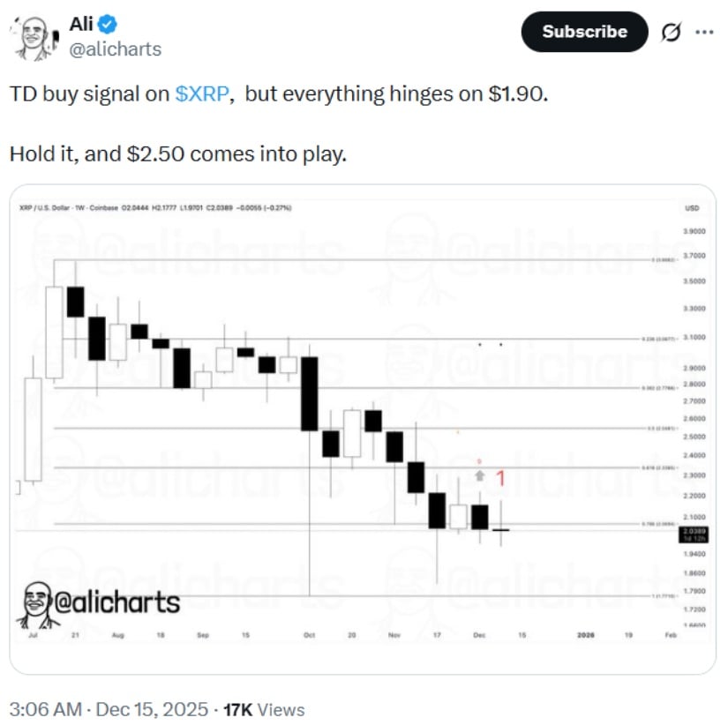Click the 0.618 Fibonacci level label

click(x=657, y=467)
